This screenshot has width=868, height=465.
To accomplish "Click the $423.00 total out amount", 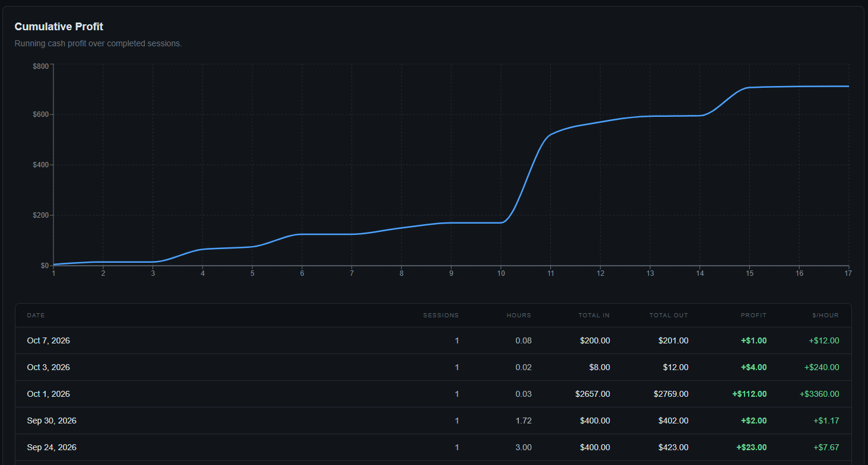I will [673, 447].
